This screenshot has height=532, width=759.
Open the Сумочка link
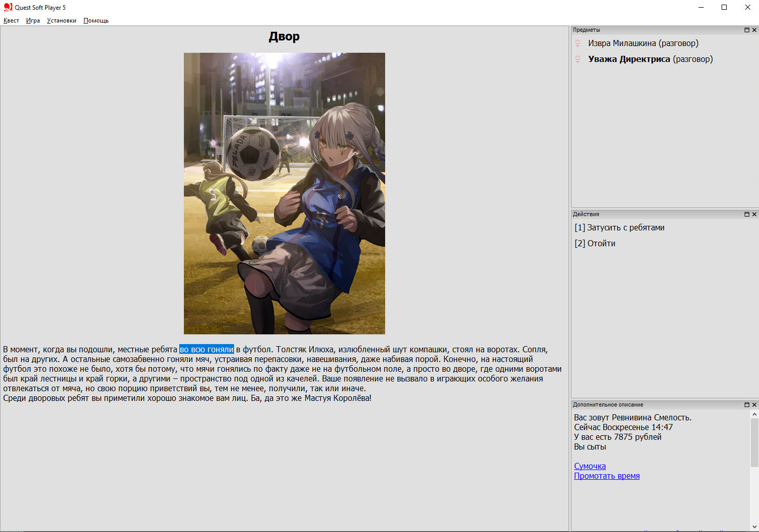pyautogui.click(x=590, y=466)
